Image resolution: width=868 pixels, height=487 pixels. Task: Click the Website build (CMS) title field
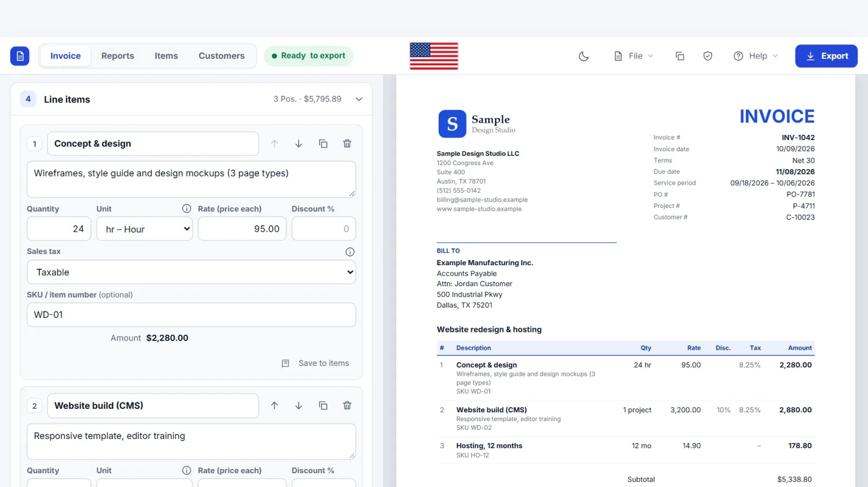[153, 406]
